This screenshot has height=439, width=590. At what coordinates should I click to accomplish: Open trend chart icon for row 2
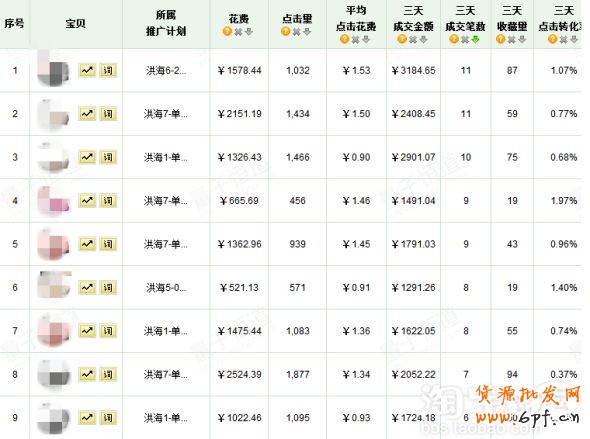click(87, 114)
